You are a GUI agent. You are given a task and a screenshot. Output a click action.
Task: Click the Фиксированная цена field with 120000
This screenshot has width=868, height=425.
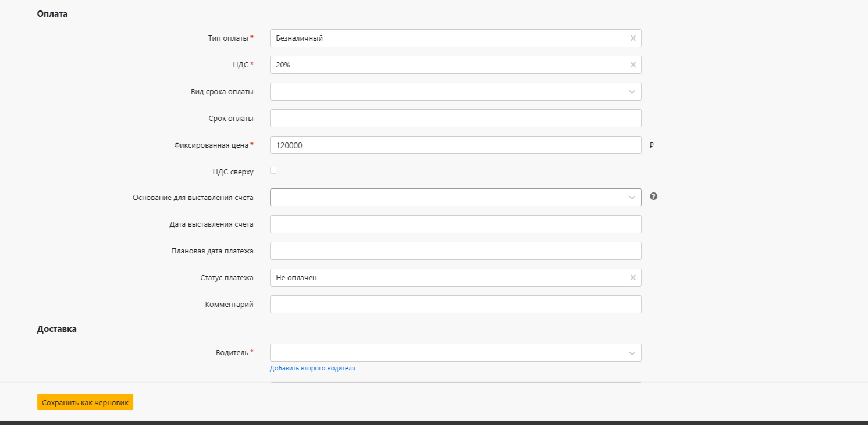(456, 145)
